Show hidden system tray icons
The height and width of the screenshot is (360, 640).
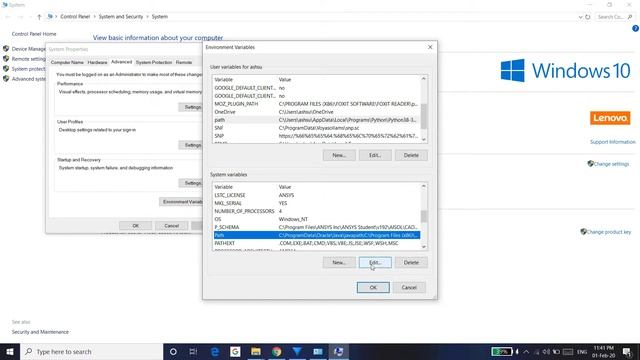[x=526, y=351]
